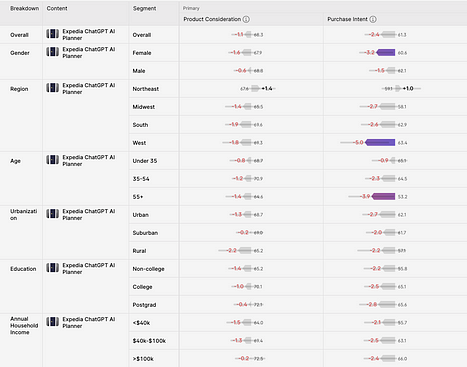Viewport: 467px width, 367px height.
Task: Click Expedia ChatGPT AI Planner in Gender row
Action: [89, 52]
